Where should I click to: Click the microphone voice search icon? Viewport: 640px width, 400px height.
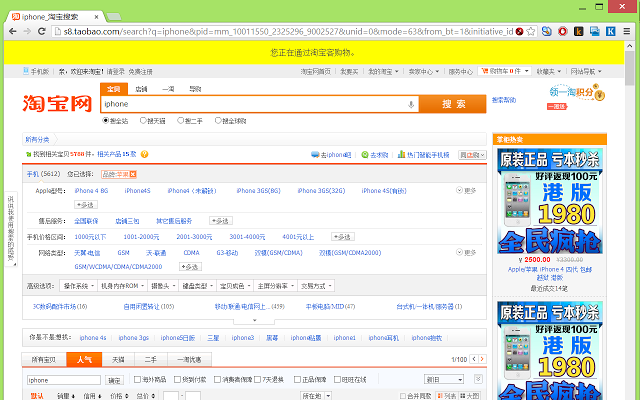pyautogui.click(x=411, y=104)
